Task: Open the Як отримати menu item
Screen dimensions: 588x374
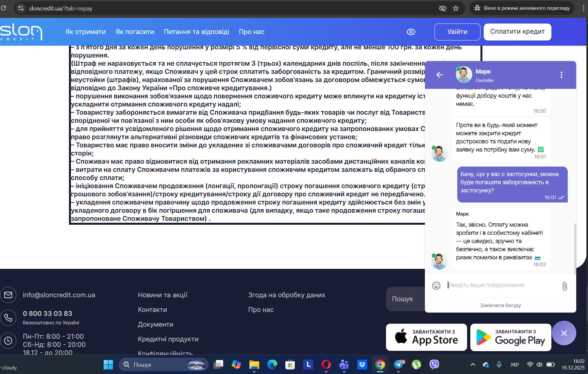Action: tap(86, 32)
